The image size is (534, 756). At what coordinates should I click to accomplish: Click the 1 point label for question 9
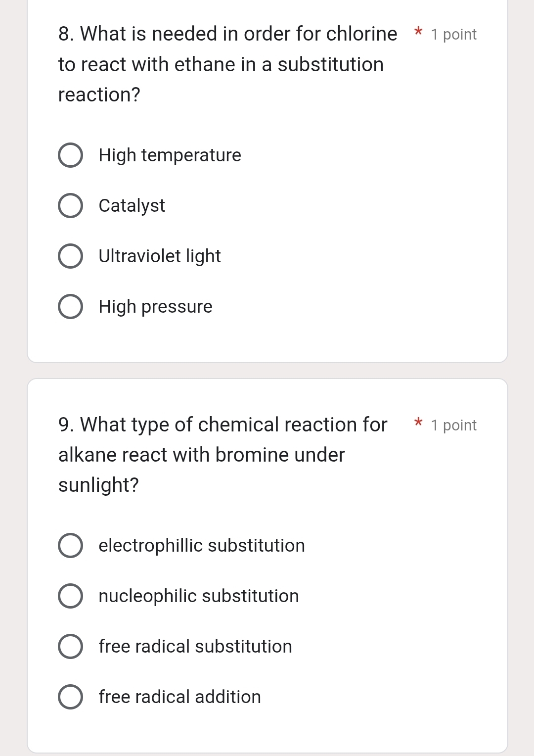[x=453, y=425]
